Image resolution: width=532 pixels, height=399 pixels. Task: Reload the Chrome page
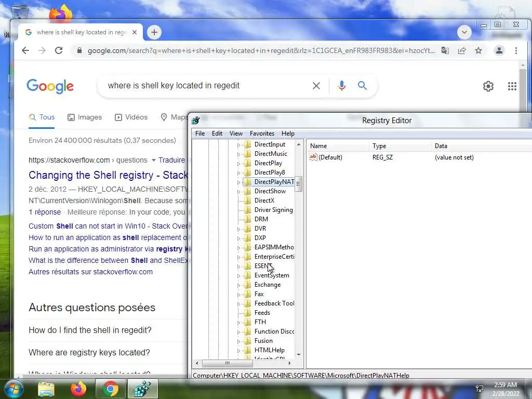(x=59, y=50)
